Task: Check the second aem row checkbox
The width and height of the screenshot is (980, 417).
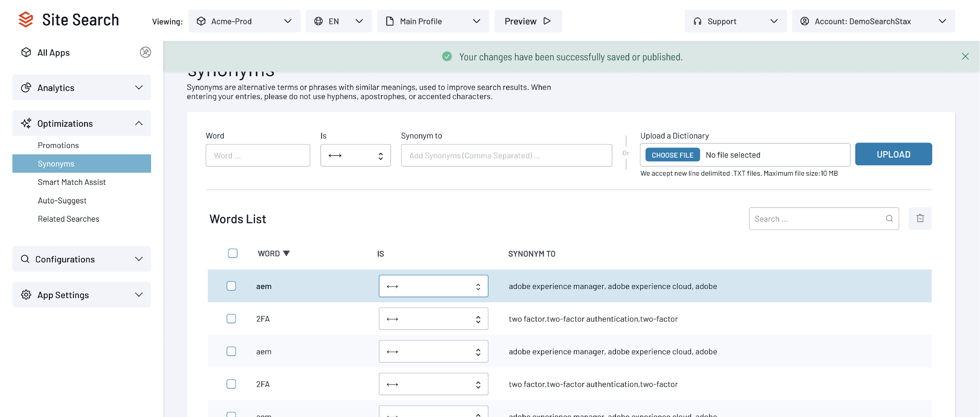Action: [x=231, y=351]
